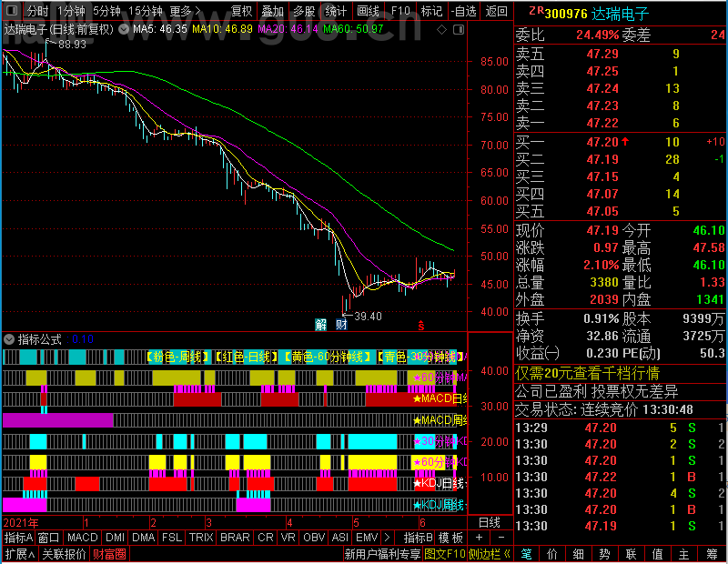Open the 多股 multi-stock view
The height and width of the screenshot is (564, 728).
[304, 11]
